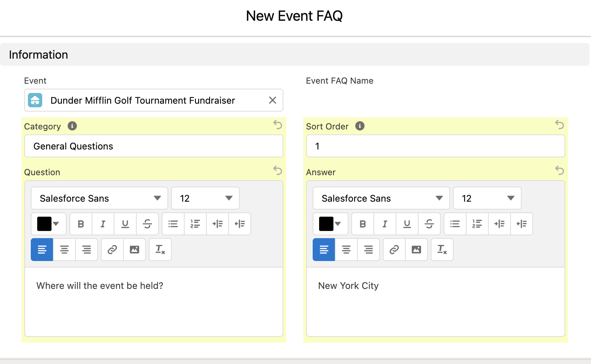591x364 pixels.
Task: Insert bulleted list in Question editor
Action: pos(173,224)
